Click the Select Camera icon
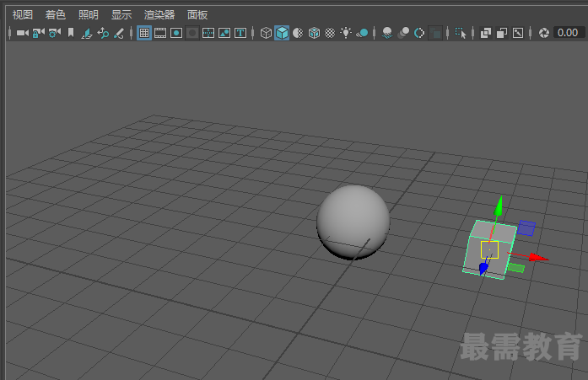 click(23, 33)
